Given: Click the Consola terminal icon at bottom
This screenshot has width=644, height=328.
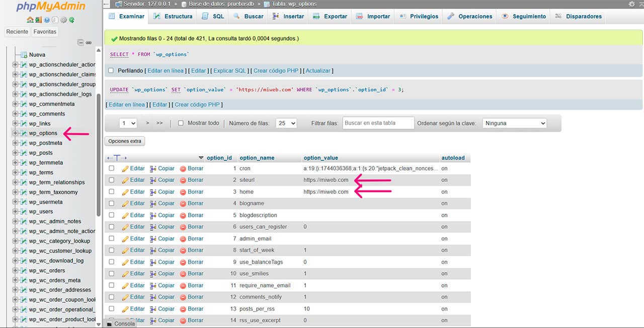Looking at the screenshot, I should (109, 324).
